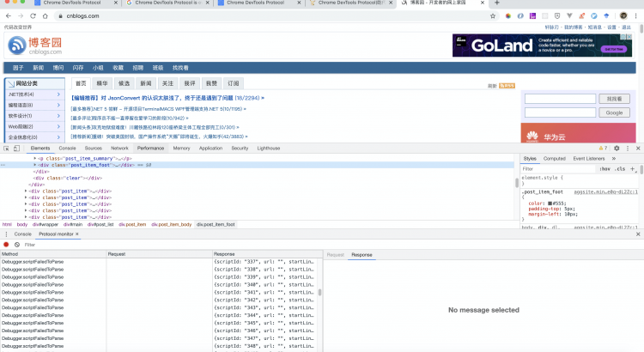Viewport: 644px width, 352px height.
Task: Switch to the Network tab
Action: (x=119, y=148)
